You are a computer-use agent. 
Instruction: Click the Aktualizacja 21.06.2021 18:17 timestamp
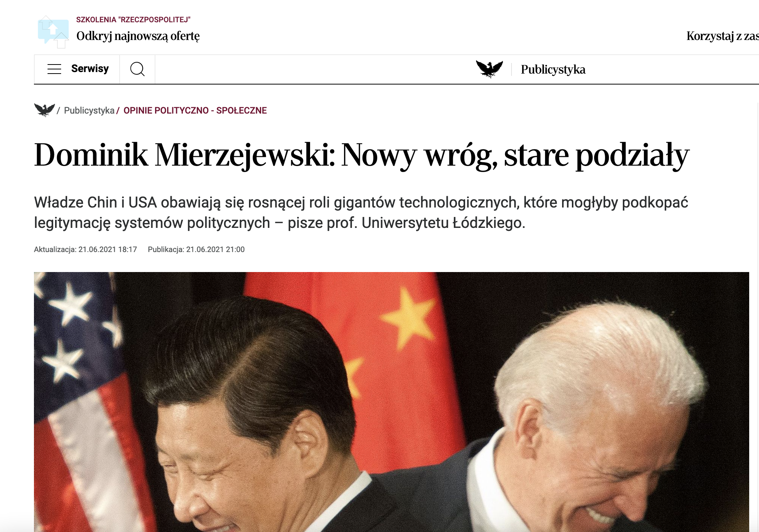85,249
